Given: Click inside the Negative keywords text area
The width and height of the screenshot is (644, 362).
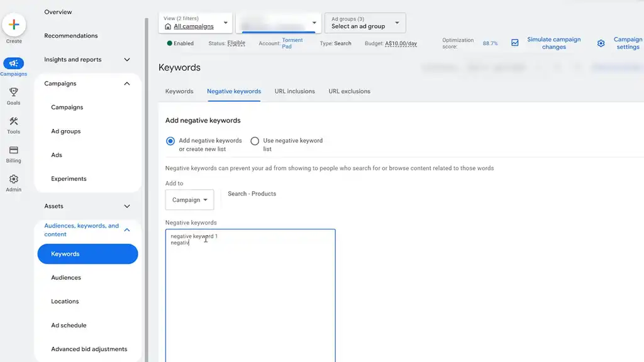Looking at the screenshot, I should (250, 295).
